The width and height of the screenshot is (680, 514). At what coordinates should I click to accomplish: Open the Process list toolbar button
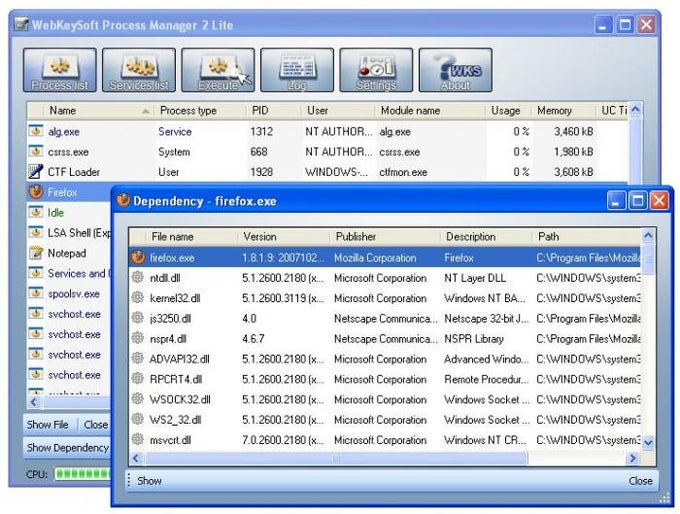click(x=60, y=70)
